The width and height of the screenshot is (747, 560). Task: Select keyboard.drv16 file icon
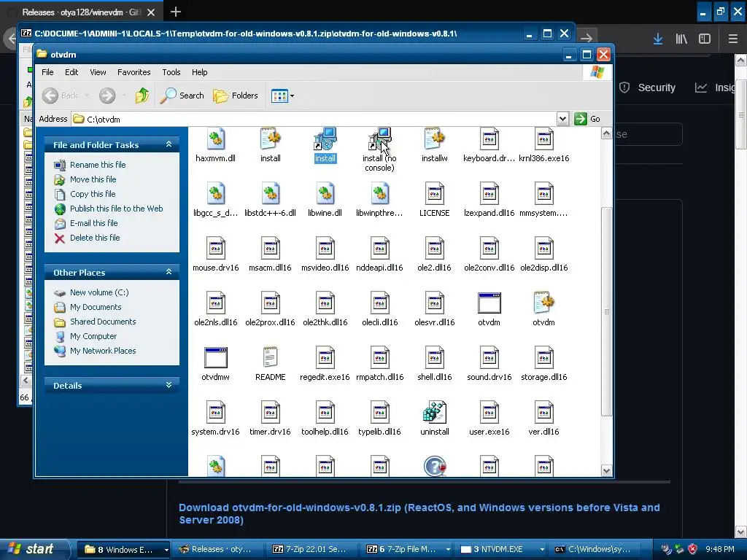click(x=489, y=140)
